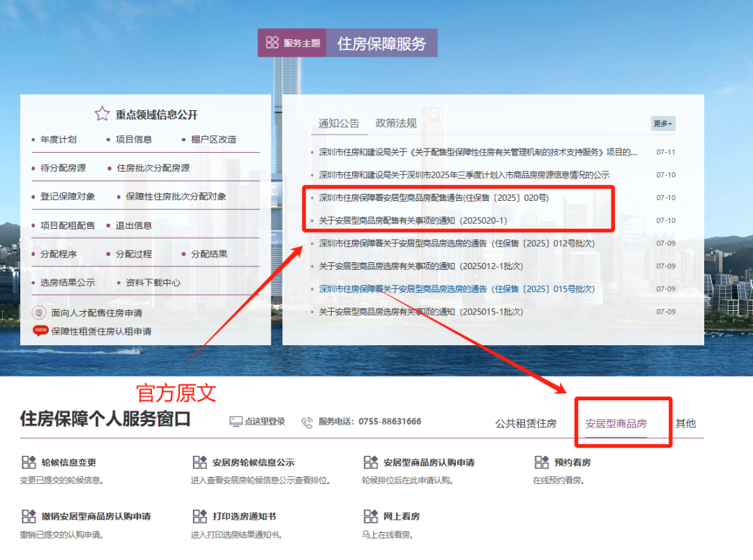Click the 打印选房通知书 icon
The height and width of the screenshot is (560, 753).
tap(200, 517)
